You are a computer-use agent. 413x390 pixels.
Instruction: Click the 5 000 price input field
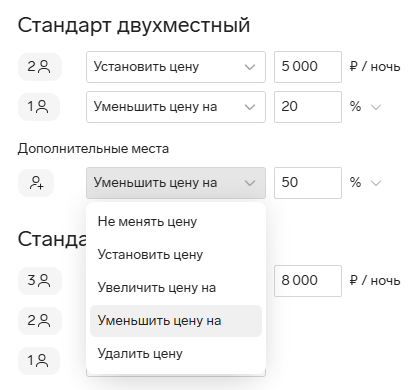click(x=308, y=67)
